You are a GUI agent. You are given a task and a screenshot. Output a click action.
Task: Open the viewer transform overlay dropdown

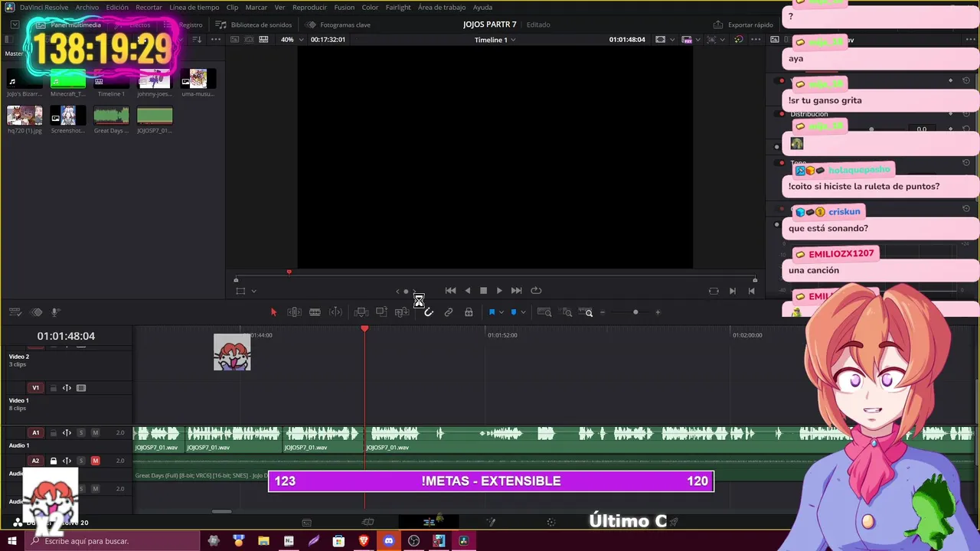(253, 291)
